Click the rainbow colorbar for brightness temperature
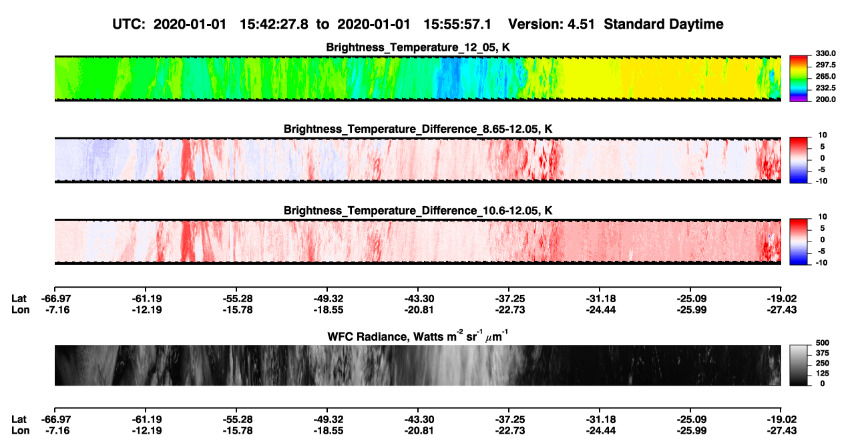Viewport: 868px width, 445px height. pyautogui.click(x=799, y=79)
